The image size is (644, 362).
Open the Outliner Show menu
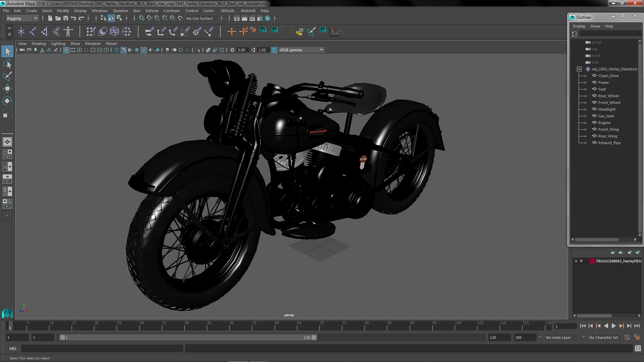pyautogui.click(x=595, y=26)
